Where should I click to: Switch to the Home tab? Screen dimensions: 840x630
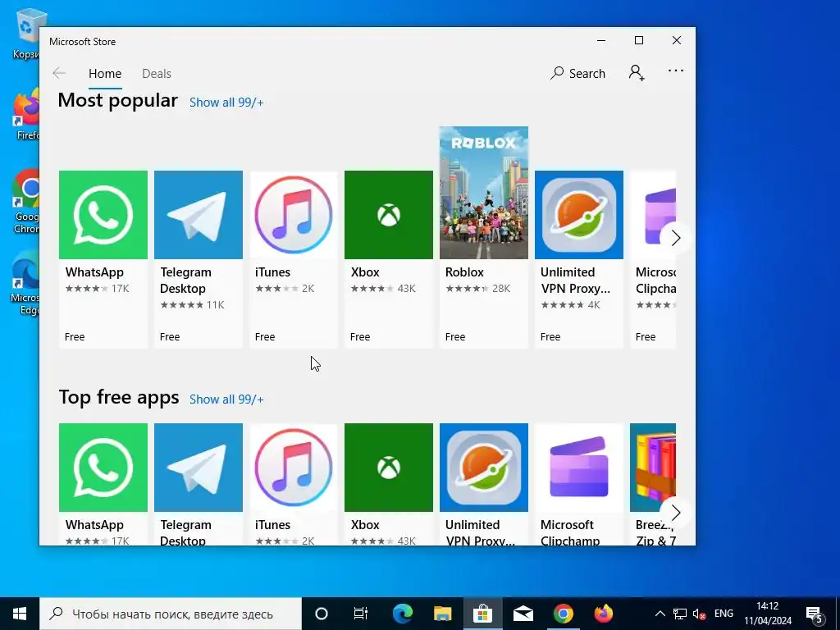pos(105,73)
